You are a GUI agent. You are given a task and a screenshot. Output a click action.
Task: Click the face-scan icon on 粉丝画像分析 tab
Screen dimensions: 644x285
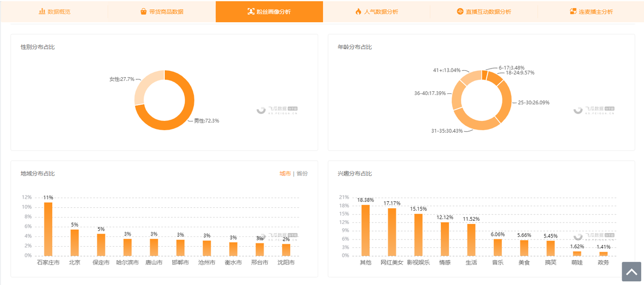click(251, 11)
